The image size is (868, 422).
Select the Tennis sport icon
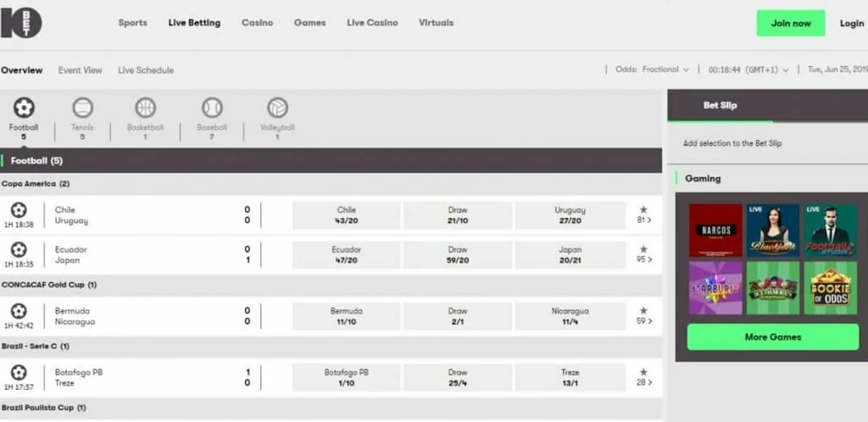click(82, 108)
